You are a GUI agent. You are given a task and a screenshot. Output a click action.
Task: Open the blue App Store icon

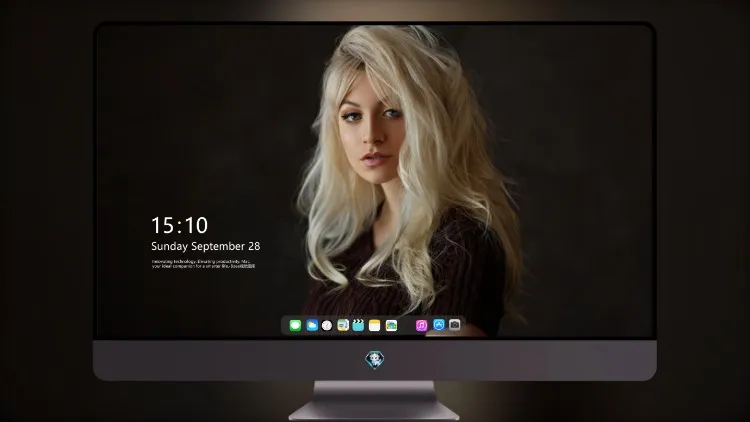click(x=439, y=325)
